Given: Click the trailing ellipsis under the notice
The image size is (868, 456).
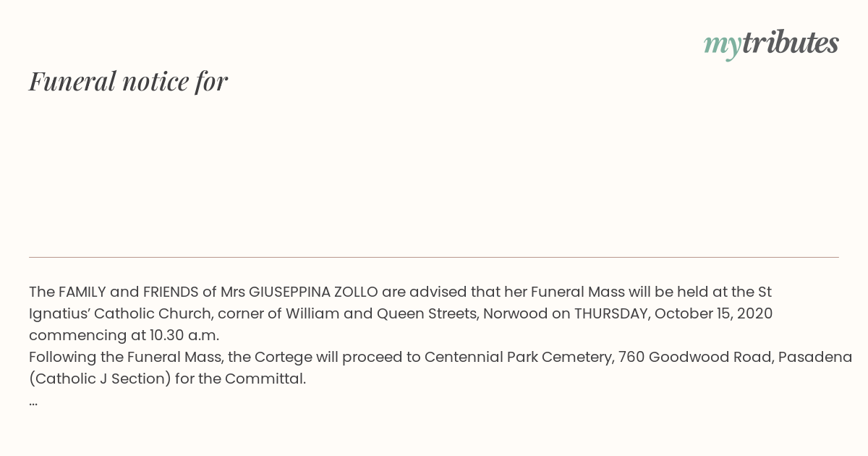Looking at the screenshot, I should (x=33, y=402).
